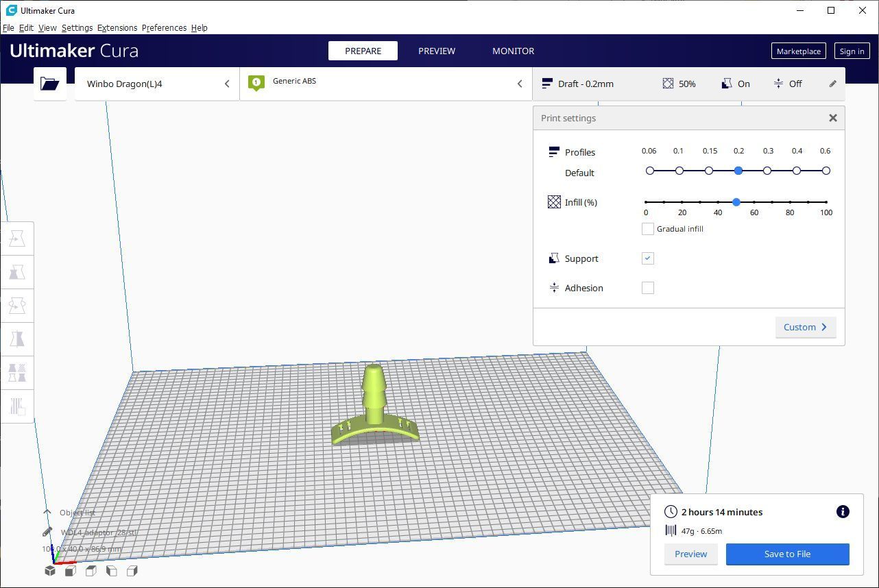Click the pencil icon to edit print settings
The image size is (879, 588).
tap(832, 84)
